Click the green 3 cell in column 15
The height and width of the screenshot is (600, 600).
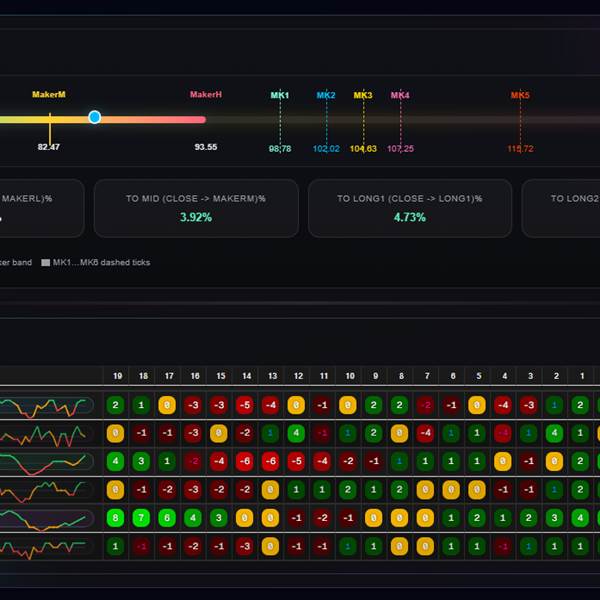pyautogui.click(x=218, y=518)
